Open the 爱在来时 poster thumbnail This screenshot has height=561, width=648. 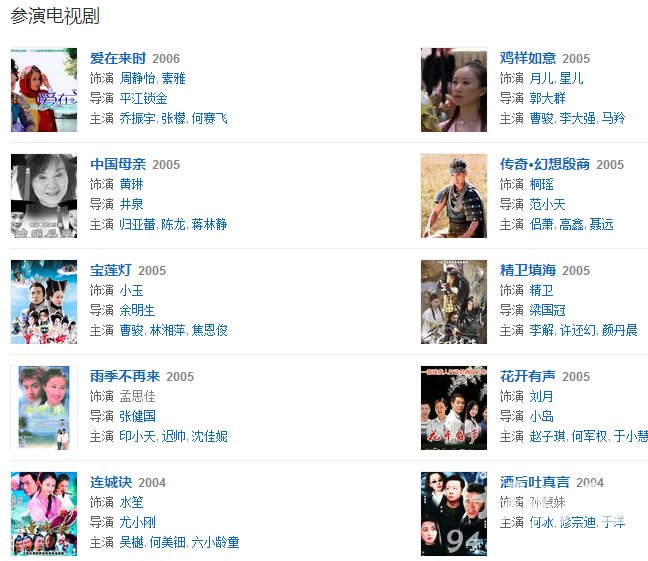(x=44, y=90)
